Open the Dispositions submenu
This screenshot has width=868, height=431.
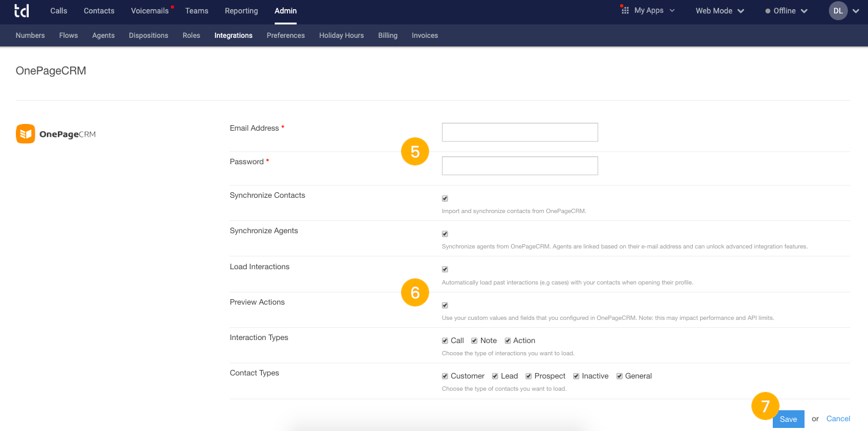tap(148, 35)
